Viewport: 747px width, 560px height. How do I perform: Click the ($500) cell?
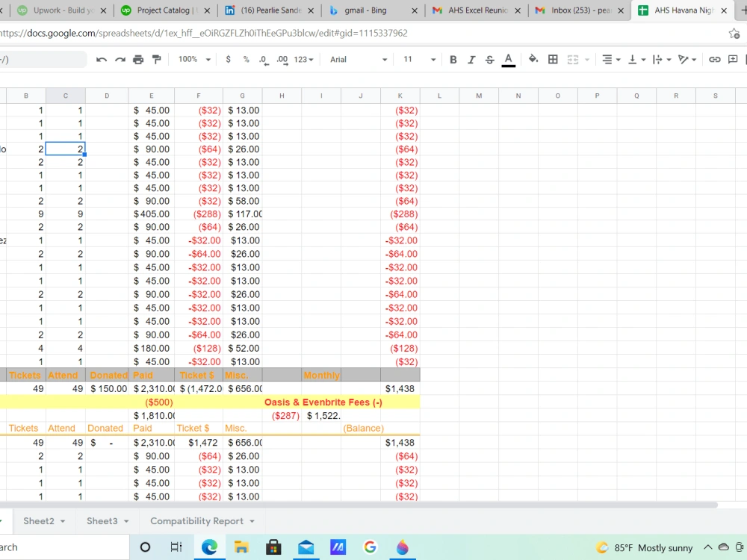click(152, 402)
